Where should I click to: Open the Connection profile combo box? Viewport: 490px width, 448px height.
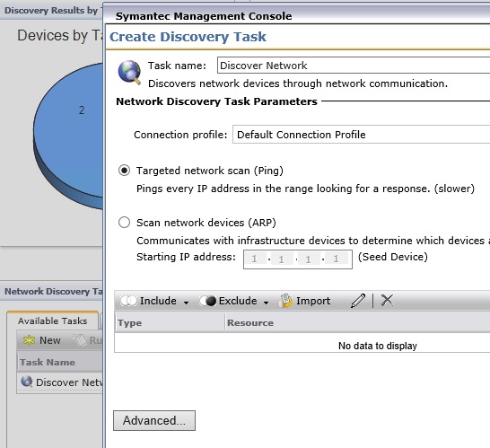(362, 135)
